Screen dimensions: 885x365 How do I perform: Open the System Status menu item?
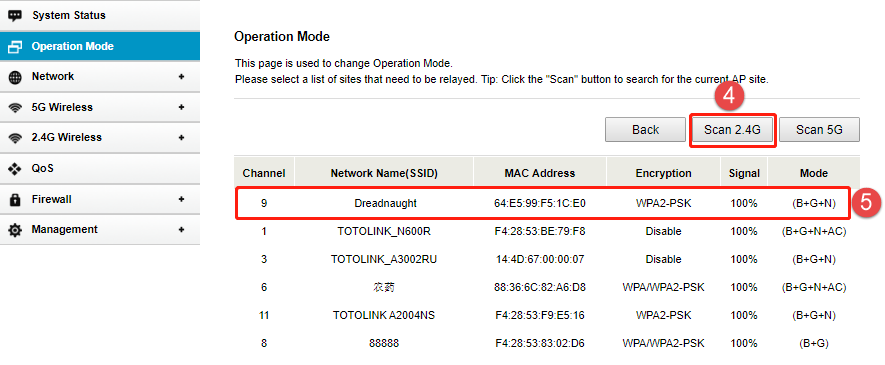pyautogui.click(x=100, y=15)
